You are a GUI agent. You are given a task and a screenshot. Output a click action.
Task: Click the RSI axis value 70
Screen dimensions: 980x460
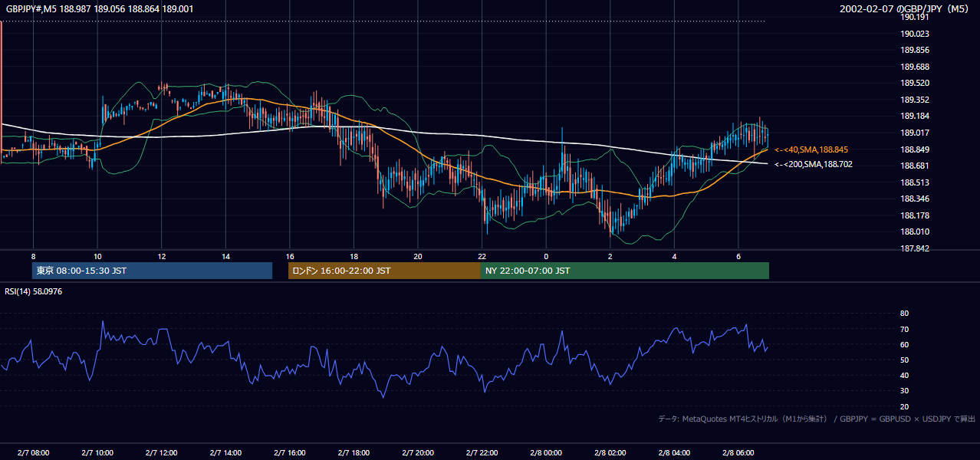(x=904, y=329)
